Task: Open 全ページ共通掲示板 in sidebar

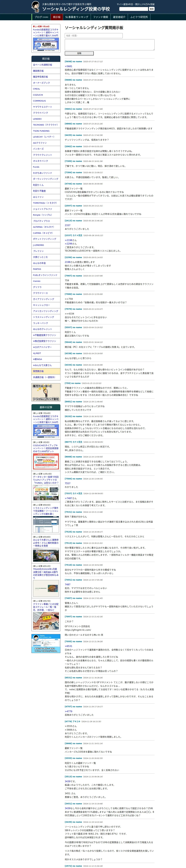Action: click(x=46, y=65)
